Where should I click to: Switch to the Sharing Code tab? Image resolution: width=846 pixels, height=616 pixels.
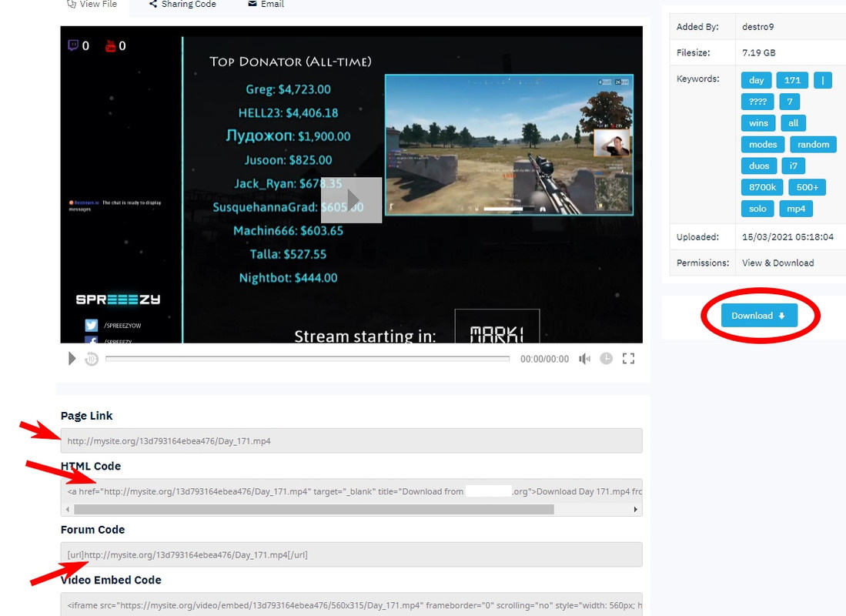pyautogui.click(x=182, y=5)
